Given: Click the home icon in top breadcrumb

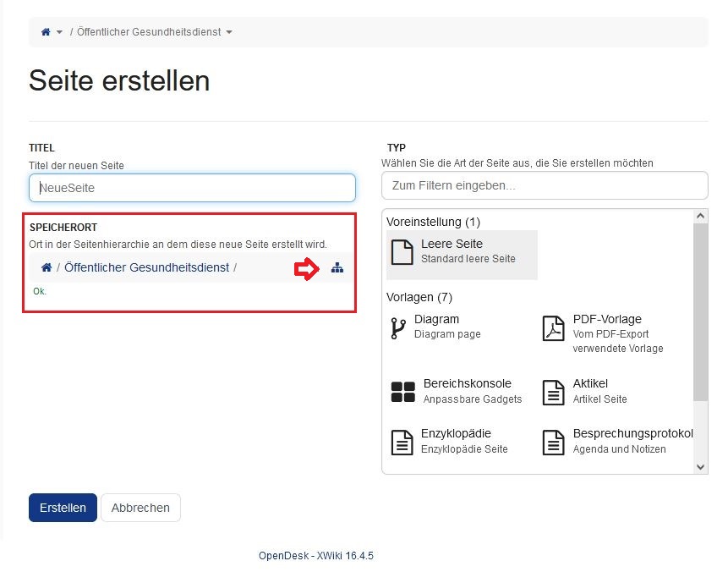Looking at the screenshot, I should click(x=46, y=32).
